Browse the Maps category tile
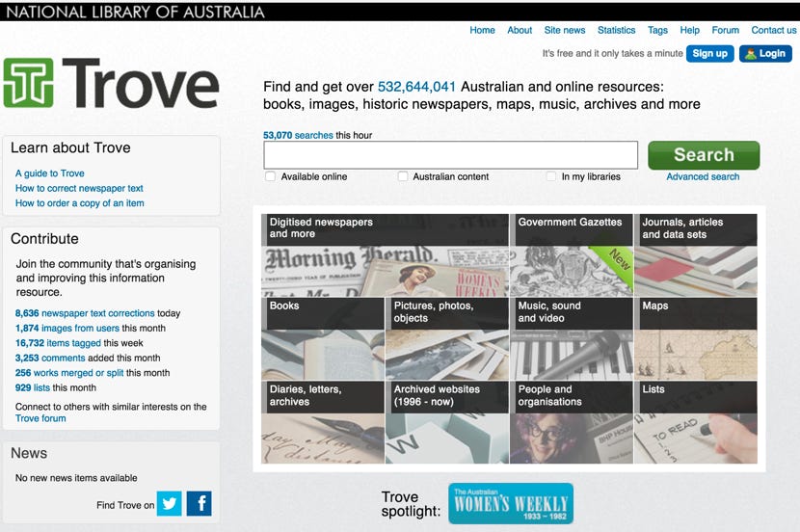The image size is (800, 532). click(x=695, y=339)
